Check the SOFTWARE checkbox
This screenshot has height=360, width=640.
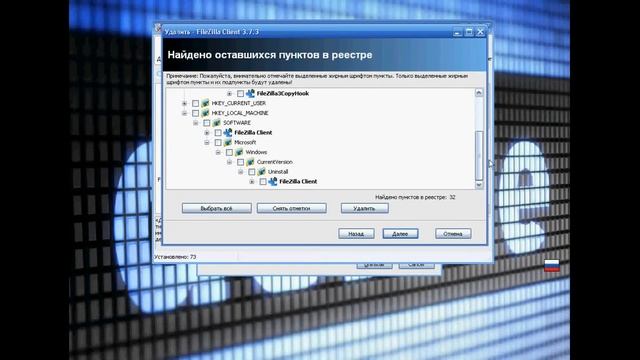(x=207, y=123)
